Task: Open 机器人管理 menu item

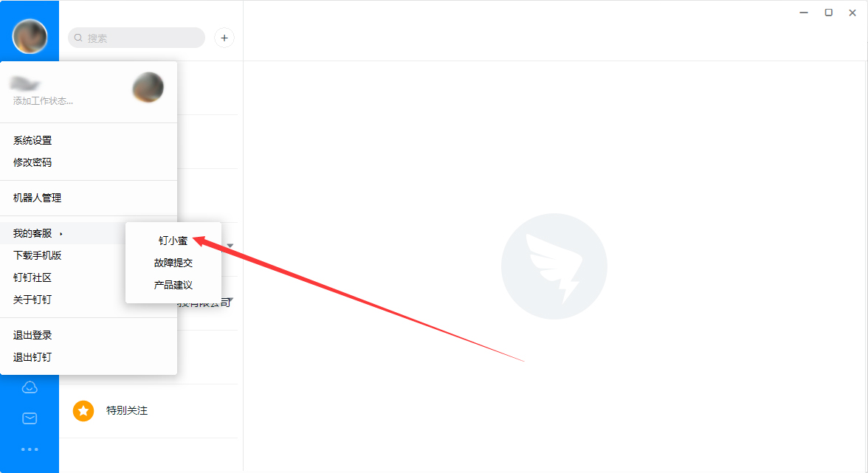Action: (37, 198)
